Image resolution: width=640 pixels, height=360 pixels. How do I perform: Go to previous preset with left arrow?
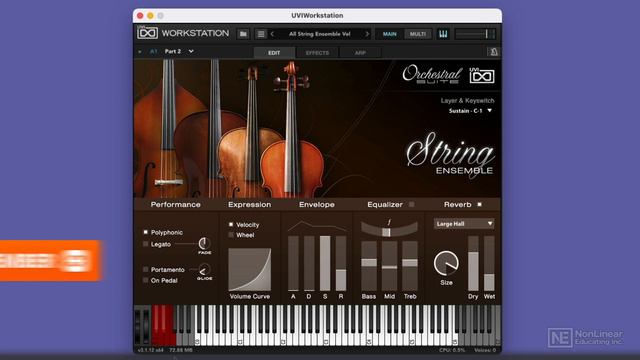coord(272,34)
